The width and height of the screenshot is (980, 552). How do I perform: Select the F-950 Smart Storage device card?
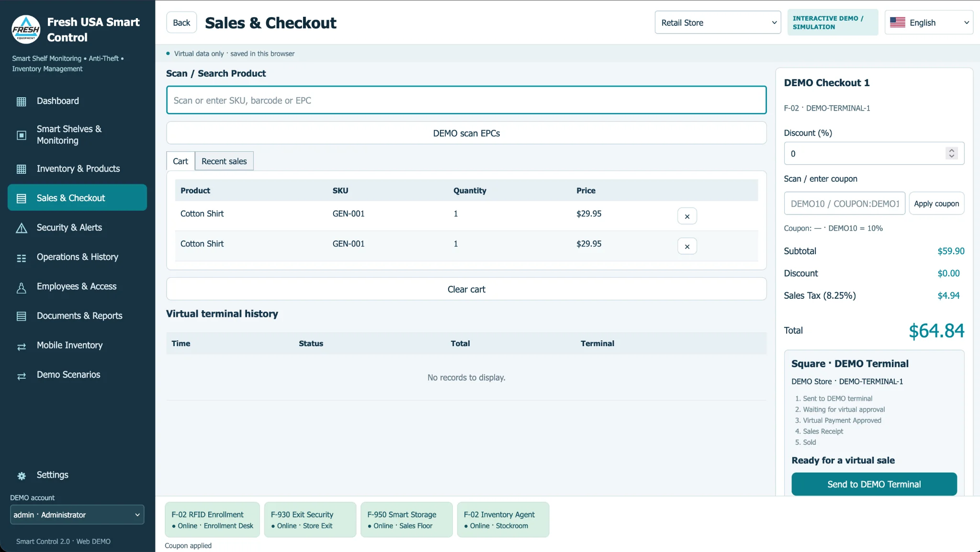pyautogui.click(x=406, y=519)
